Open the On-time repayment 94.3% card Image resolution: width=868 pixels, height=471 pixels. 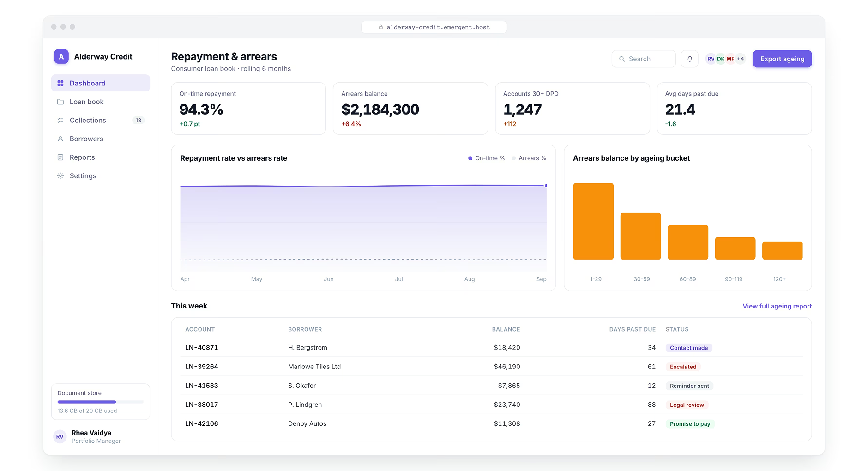[248, 109]
